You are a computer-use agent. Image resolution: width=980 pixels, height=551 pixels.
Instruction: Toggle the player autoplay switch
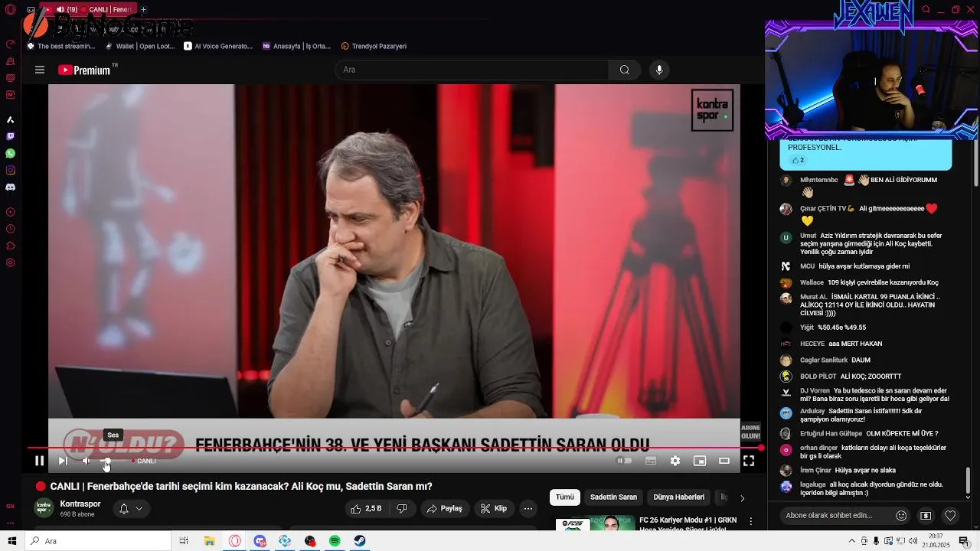pos(625,461)
